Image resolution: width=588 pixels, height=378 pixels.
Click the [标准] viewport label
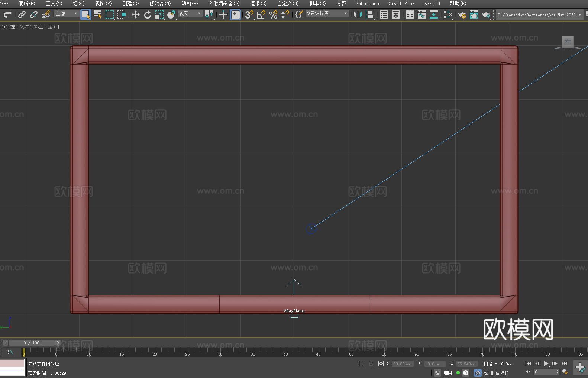coord(26,27)
